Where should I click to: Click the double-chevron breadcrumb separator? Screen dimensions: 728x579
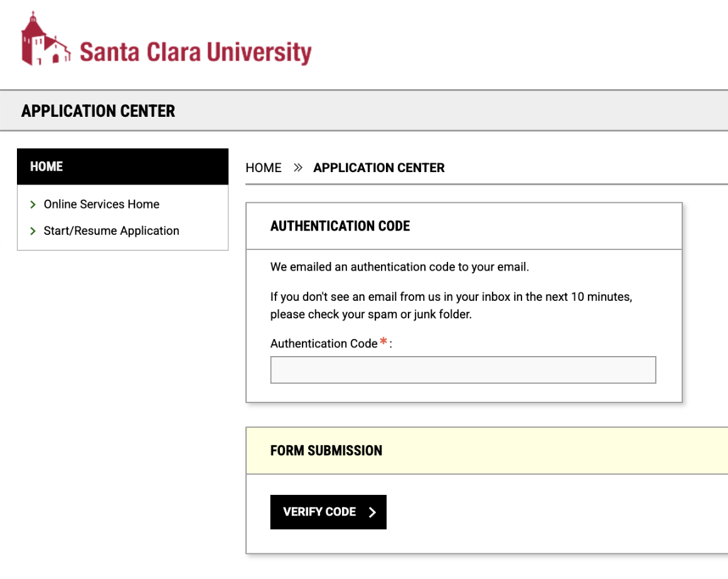tap(296, 167)
